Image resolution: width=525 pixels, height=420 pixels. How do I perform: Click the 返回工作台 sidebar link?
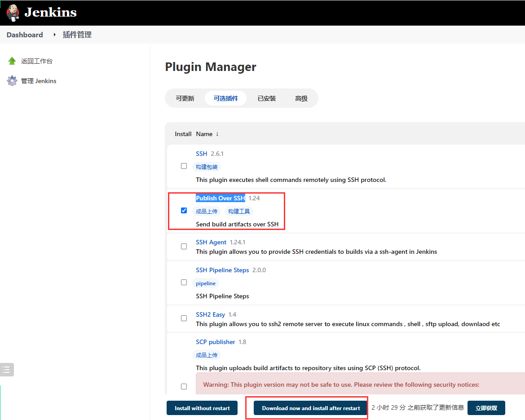click(x=37, y=61)
